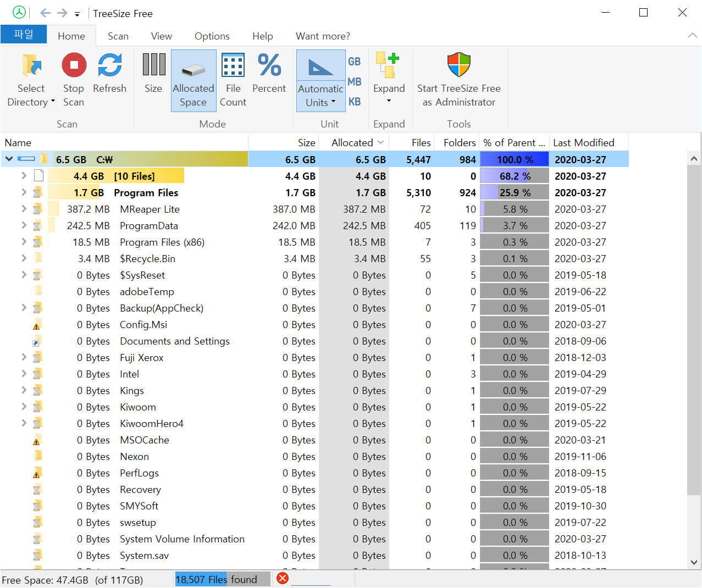
Task: Expand the Program Files node
Action: pos(24,192)
